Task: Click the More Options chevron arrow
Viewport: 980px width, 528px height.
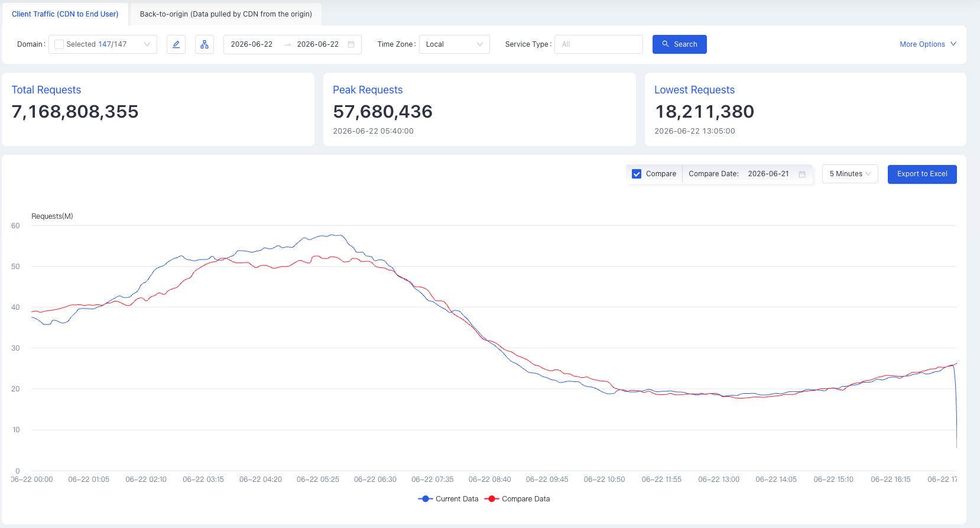Action: [x=953, y=44]
